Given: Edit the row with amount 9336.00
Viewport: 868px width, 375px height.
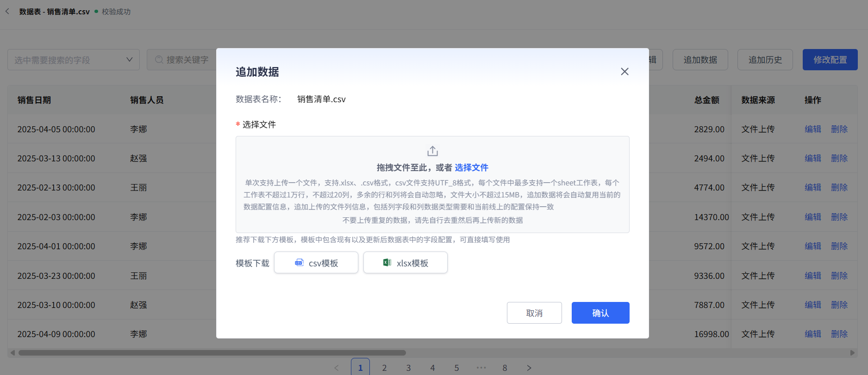Looking at the screenshot, I should 813,276.
